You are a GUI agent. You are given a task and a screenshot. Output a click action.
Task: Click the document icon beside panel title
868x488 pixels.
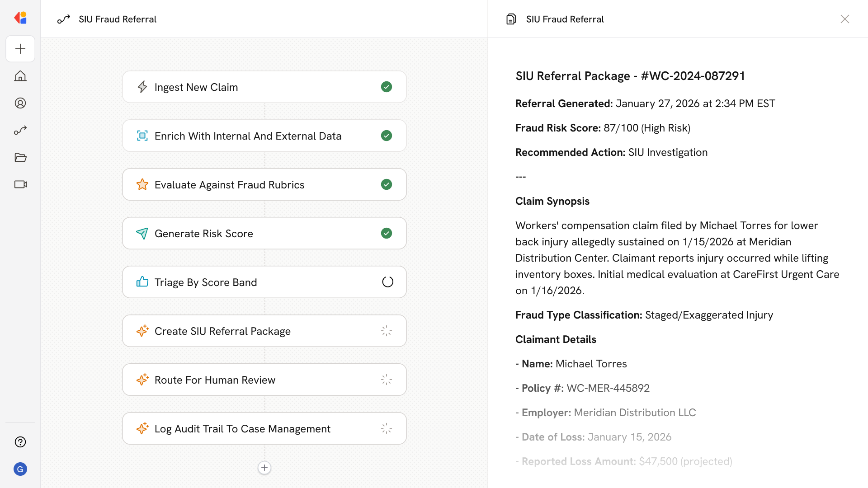(511, 19)
